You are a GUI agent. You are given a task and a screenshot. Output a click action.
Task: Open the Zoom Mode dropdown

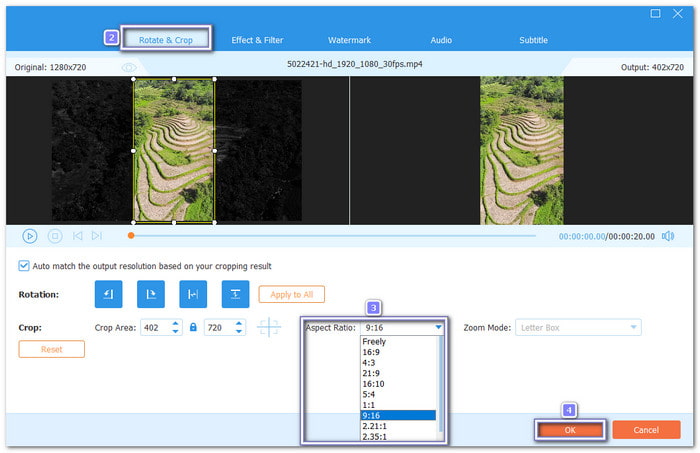tap(632, 327)
